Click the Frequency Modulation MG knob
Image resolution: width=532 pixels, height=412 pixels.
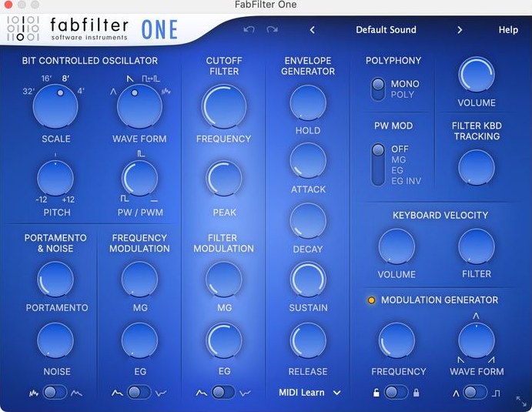[x=139, y=280]
